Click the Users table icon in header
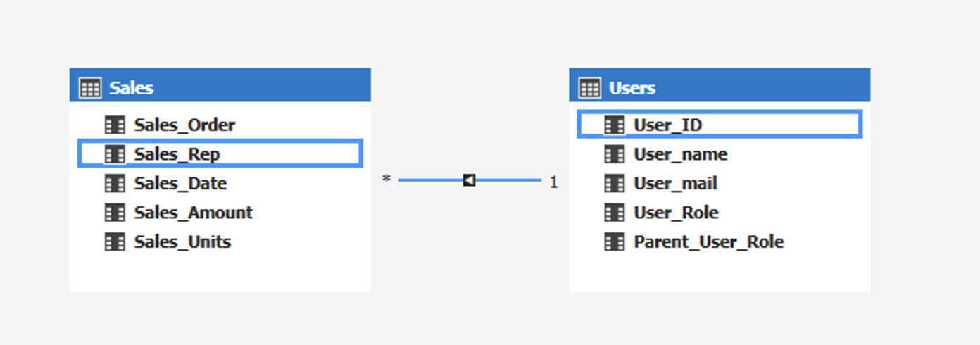980x345 pixels. [x=589, y=88]
